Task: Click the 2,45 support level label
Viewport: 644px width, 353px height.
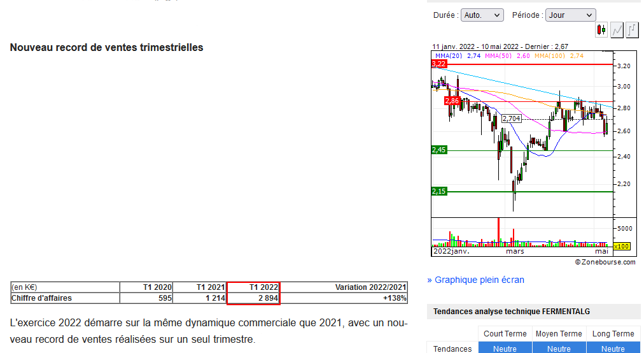Action: (439, 150)
